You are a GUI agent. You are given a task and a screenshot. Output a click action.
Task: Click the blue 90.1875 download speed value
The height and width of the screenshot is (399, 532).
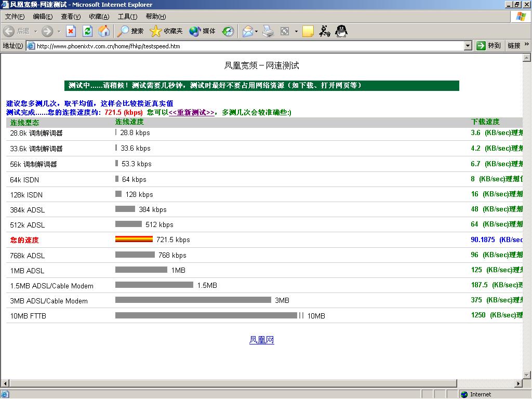point(483,240)
